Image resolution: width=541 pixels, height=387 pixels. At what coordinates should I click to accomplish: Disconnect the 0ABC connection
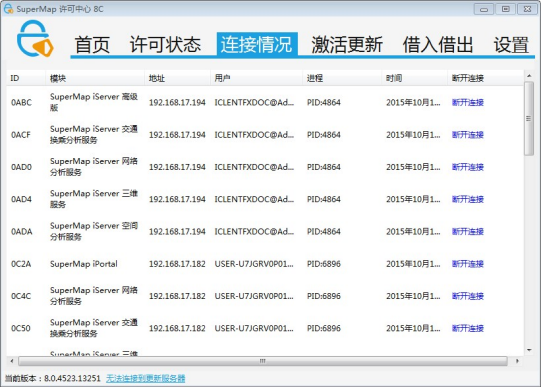468,102
